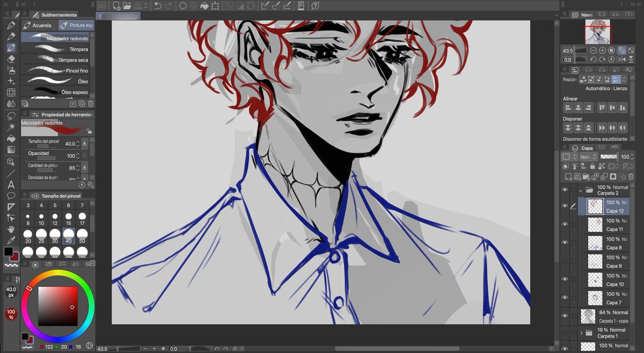Duplicate sub tool icon
The height and width of the screenshot is (353, 644).
point(82,104)
